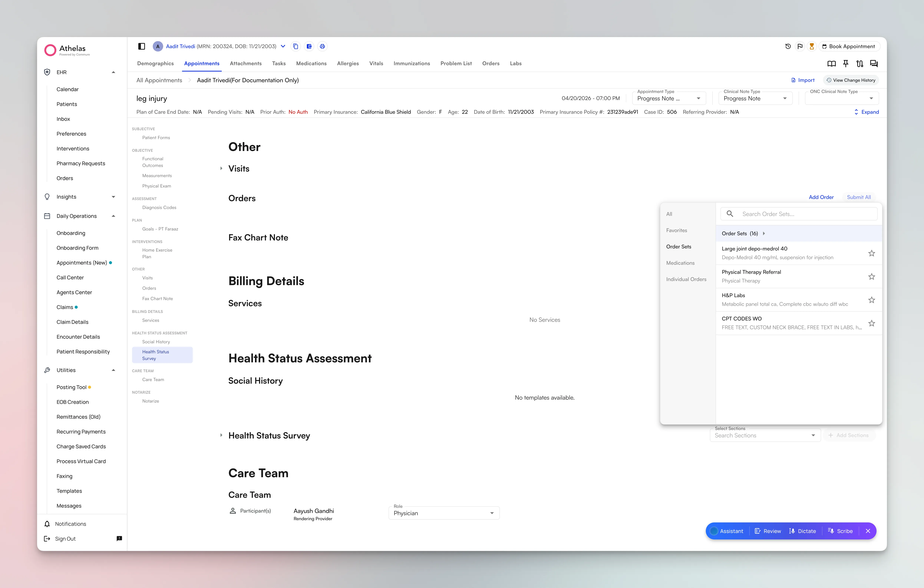The height and width of the screenshot is (588, 924).
Task: Open Calendar in EHR sidebar
Action: [x=67, y=89]
